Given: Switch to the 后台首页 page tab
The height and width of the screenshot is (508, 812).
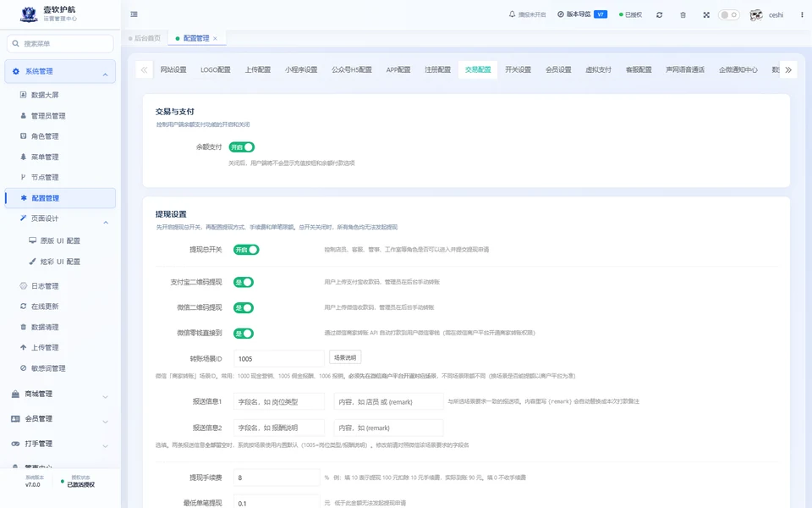Looking at the screenshot, I should click(x=145, y=38).
